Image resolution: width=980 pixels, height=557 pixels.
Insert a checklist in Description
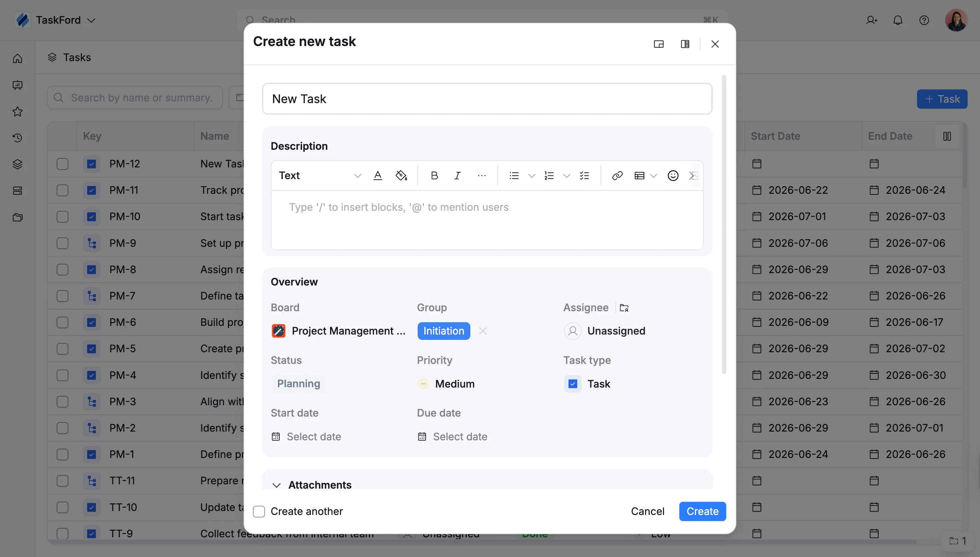tap(584, 175)
